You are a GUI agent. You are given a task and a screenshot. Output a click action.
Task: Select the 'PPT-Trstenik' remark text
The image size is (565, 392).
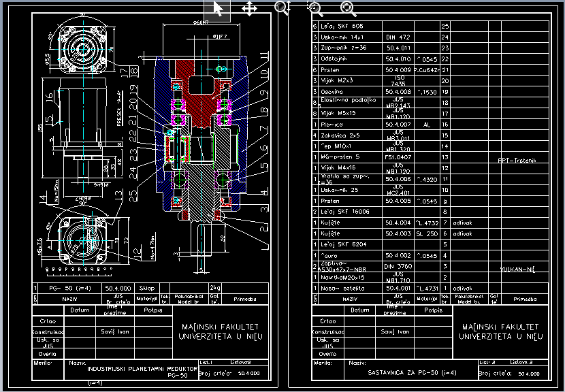click(x=517, y=161)
